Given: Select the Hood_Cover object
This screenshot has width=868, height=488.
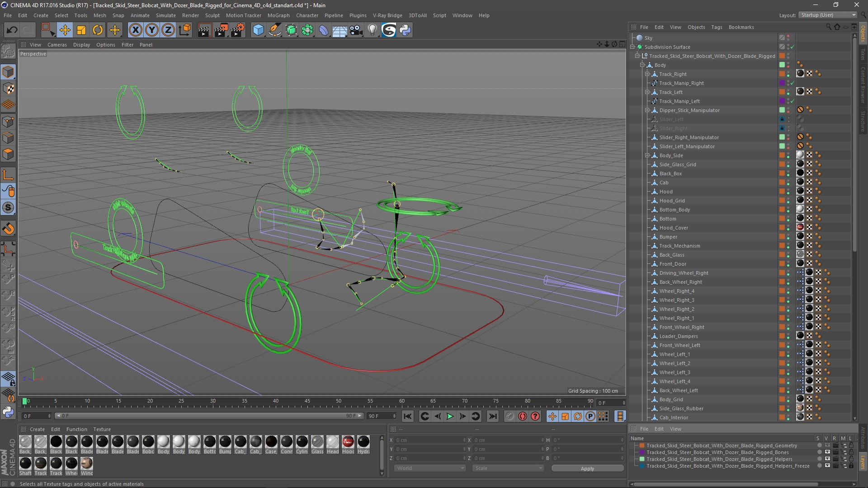Looking at the screenshot, I should coord(673,228).
